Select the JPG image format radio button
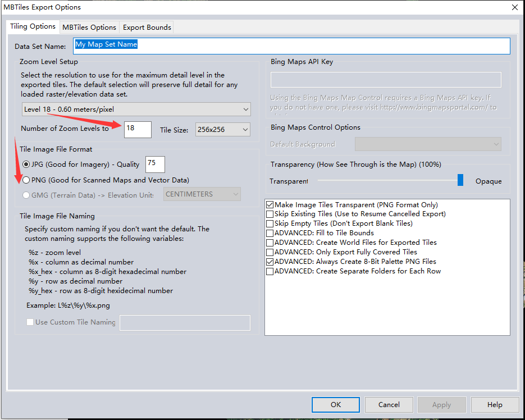Image resolution: width=525 pixels, height=420 pixels. point(26,165)
